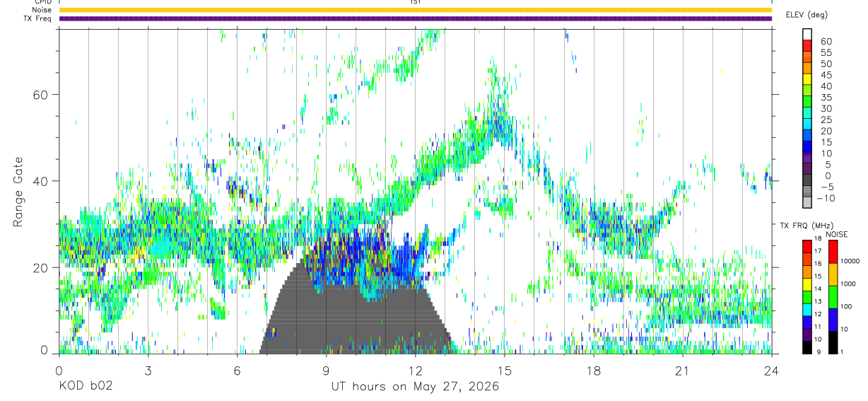Pick the red swatch in ELEV color bar

(807, 46)
